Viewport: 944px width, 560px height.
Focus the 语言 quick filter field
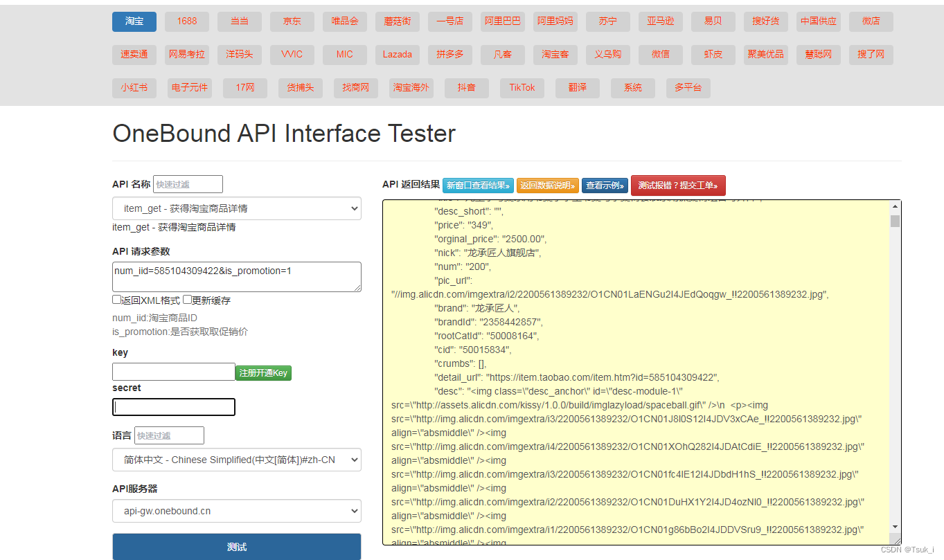pyautogui.click(x=169, y=435)
